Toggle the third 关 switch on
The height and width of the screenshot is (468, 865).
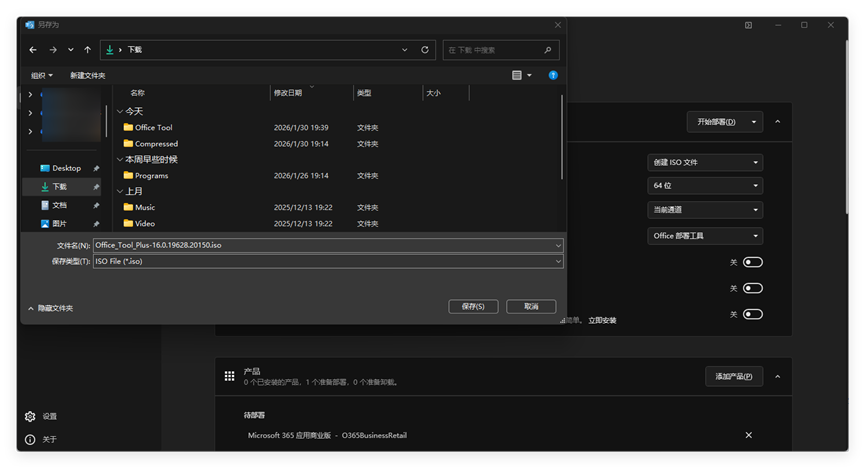tap(752, 314)
